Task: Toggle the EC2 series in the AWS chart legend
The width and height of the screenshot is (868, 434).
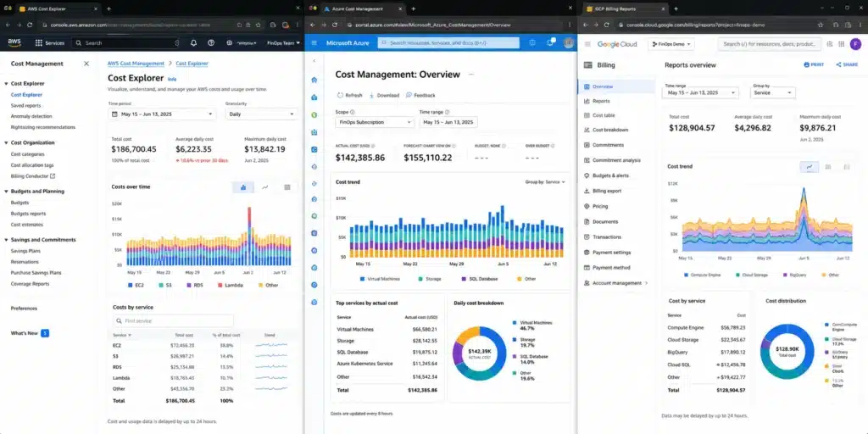Action: 135,285
